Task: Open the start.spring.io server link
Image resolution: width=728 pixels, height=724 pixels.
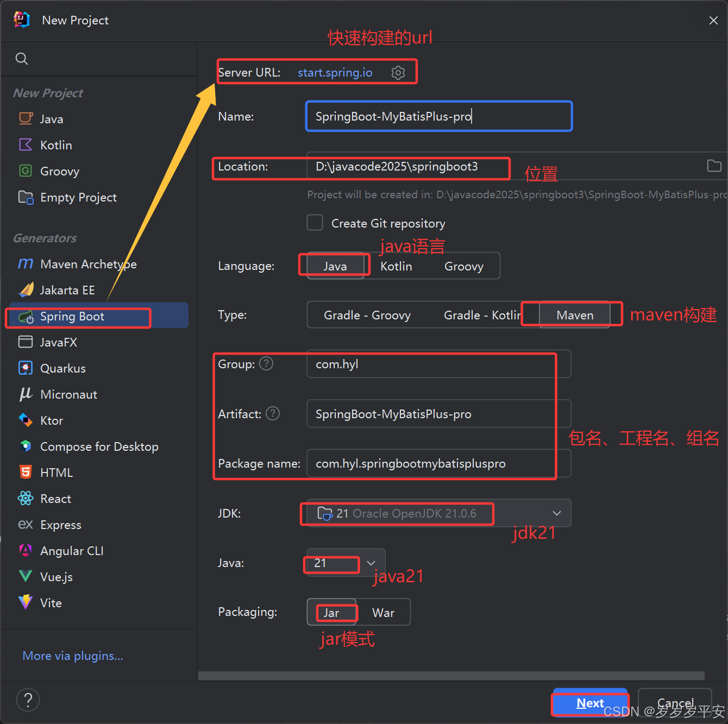Action: 335,73
